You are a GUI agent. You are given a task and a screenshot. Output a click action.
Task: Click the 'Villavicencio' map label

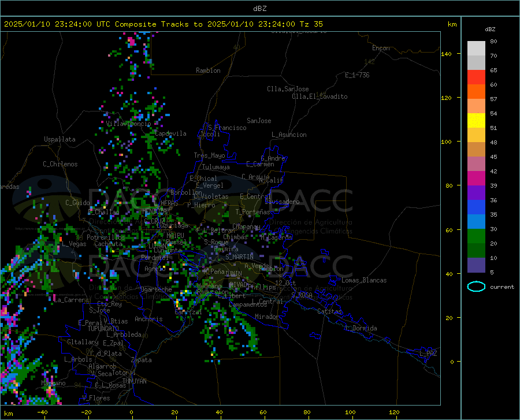point(129,124)
